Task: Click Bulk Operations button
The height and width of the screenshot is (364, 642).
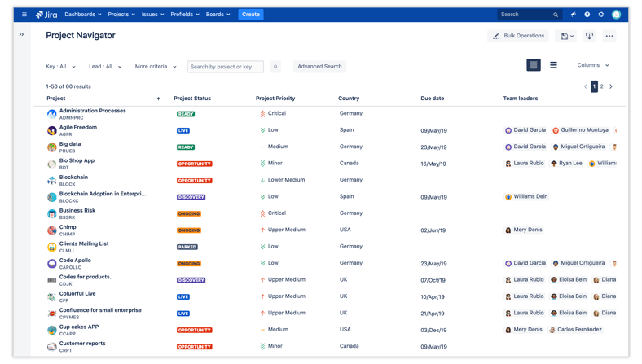Action: tap(518, 36)
